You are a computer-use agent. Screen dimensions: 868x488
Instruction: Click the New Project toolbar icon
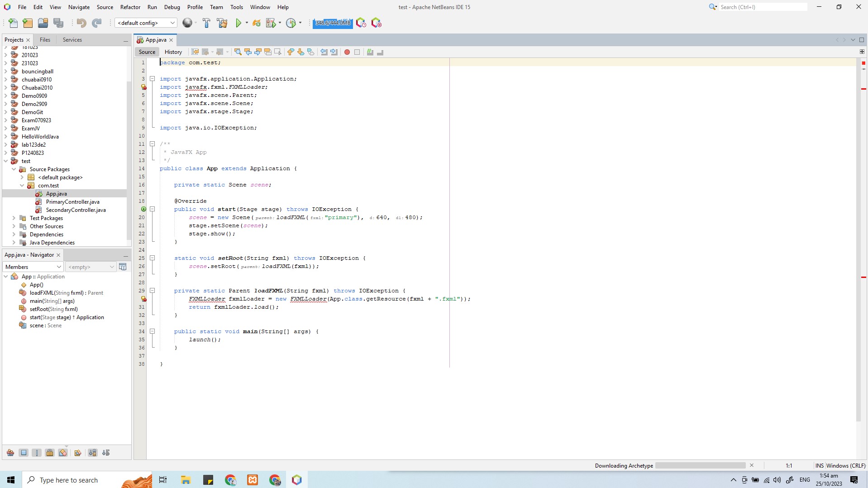tap(28, 23)
